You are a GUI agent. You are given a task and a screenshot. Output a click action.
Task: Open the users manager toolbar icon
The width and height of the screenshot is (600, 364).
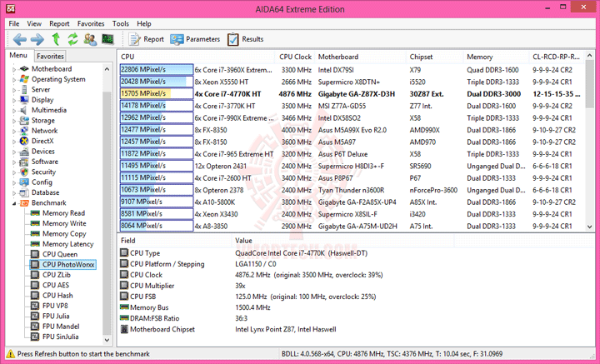coord(90,39)
